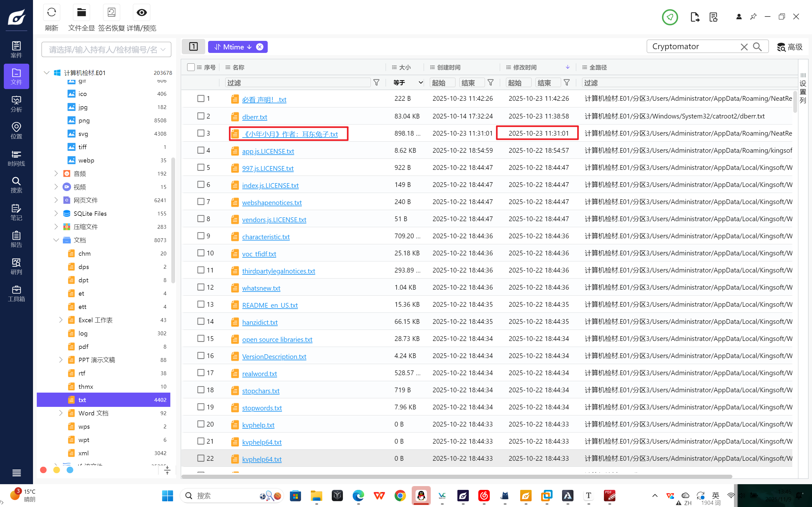Click the 详情/预览 eye icon
The image size is (812, 507).
[x=141, y=13]
